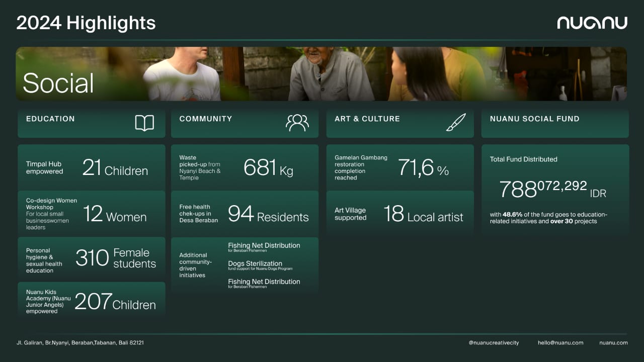Click the Gamelan Gambang 71,6 % card
This screenshot has height=362, width=644.
point(400,168)
